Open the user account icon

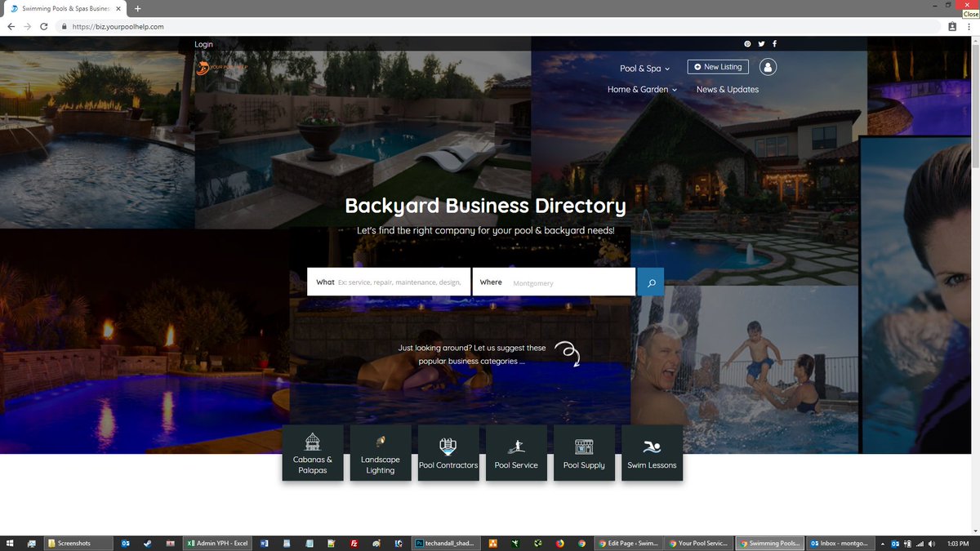(x=767, y=67)
